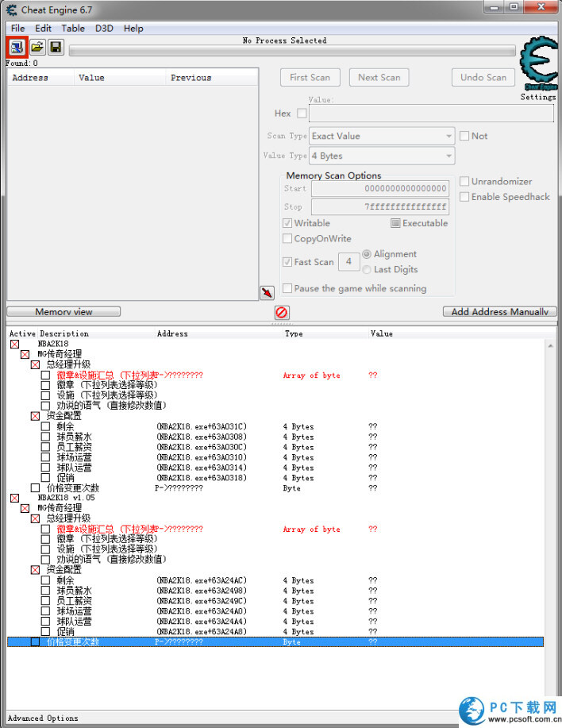Click the save floppy disk icon
Viewport: 562px width, 728px height.
pyautogui.click(x=56, y=47)
